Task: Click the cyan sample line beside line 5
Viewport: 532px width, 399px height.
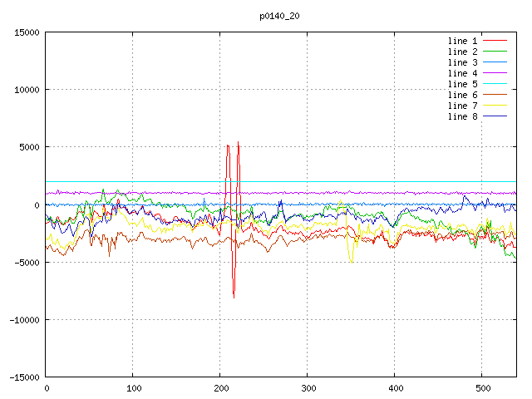Action: point(495,84)
